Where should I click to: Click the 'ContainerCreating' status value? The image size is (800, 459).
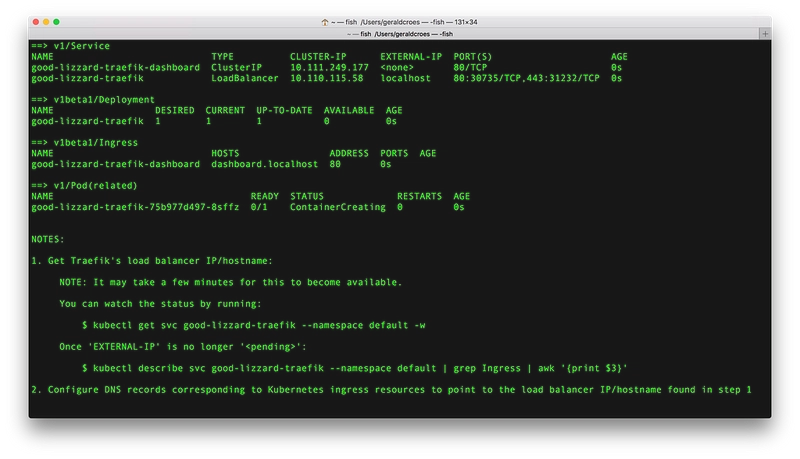338,207
